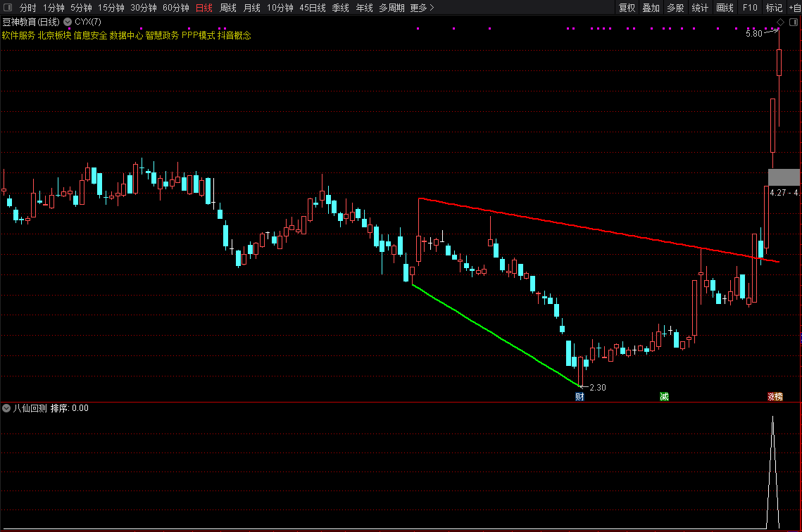Expand the 八仙回测 indicator dropdown arrow
Viewport: 802px width, 532px height.
(6, 408)
